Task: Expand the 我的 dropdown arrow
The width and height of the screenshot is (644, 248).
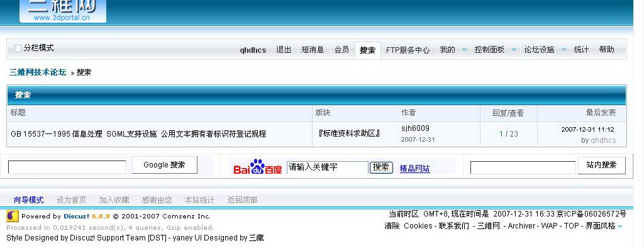Action: [x=464, y=50]
